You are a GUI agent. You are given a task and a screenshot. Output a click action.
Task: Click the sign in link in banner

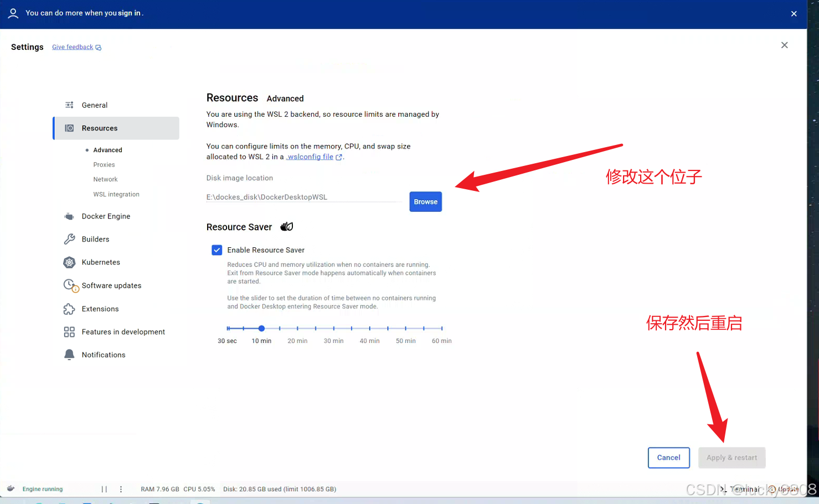pos(129,13)
